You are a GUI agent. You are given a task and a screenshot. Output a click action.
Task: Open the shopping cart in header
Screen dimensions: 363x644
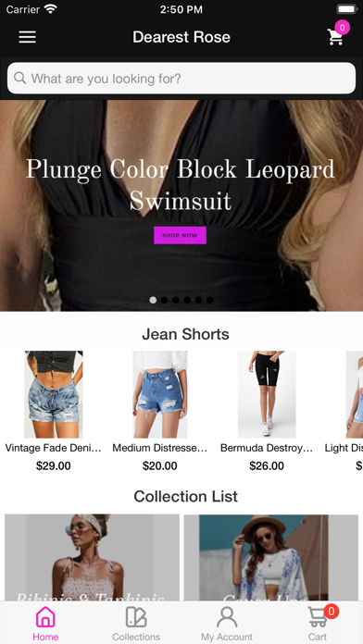tap(335, 37)
